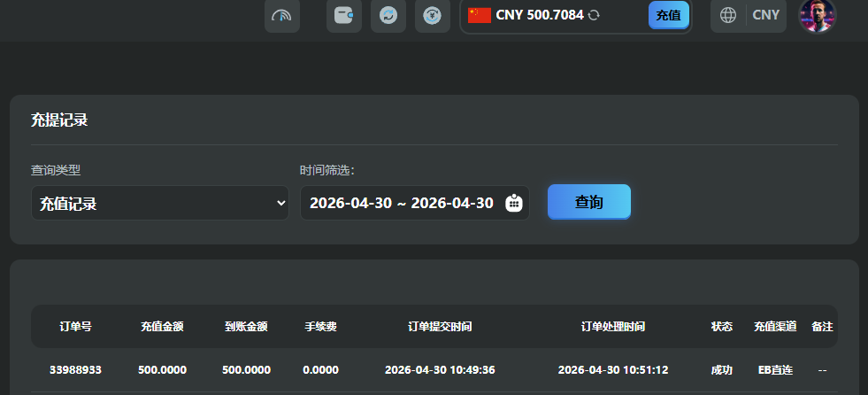Viewport: 868px width, 395px height.
Task: Click processing time 2026-04-30 10:51:12
Action: point(613,370)
